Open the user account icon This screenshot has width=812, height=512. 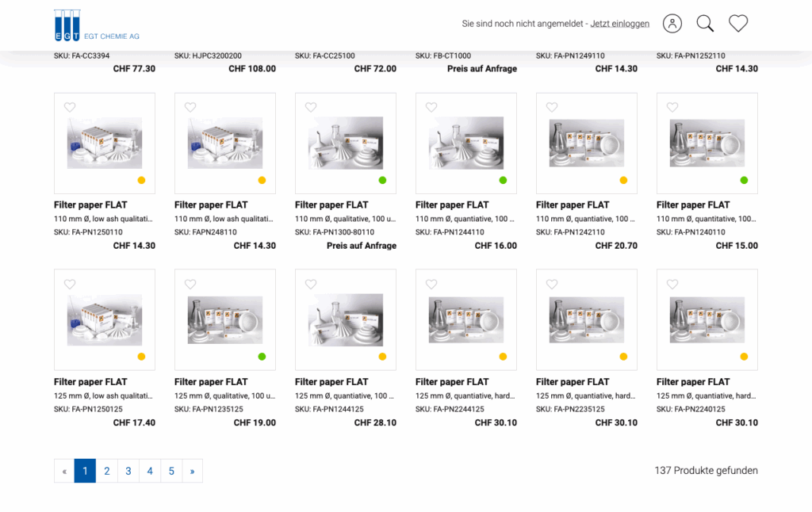click(x=672, y=24)
